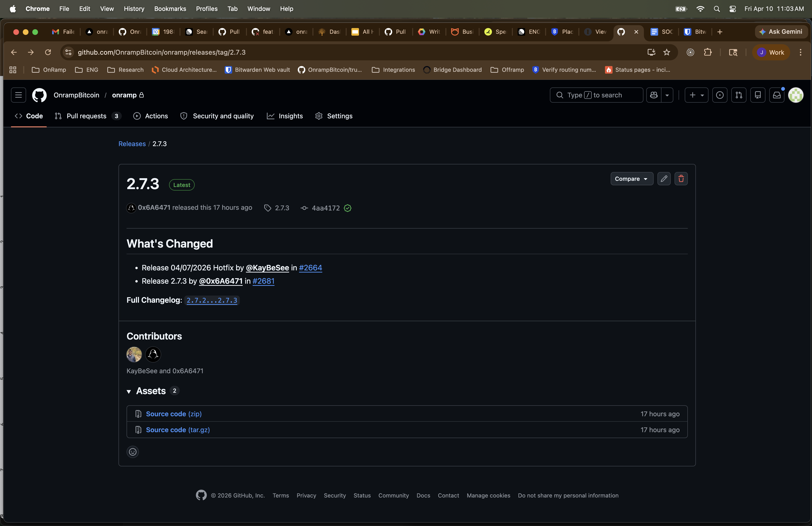Switch to the Pull requests tab
812x526 pixels.
coord(87,116)
